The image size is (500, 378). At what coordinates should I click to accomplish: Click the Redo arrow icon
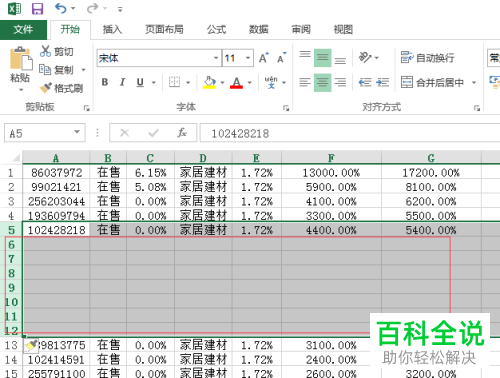[93, 8]
